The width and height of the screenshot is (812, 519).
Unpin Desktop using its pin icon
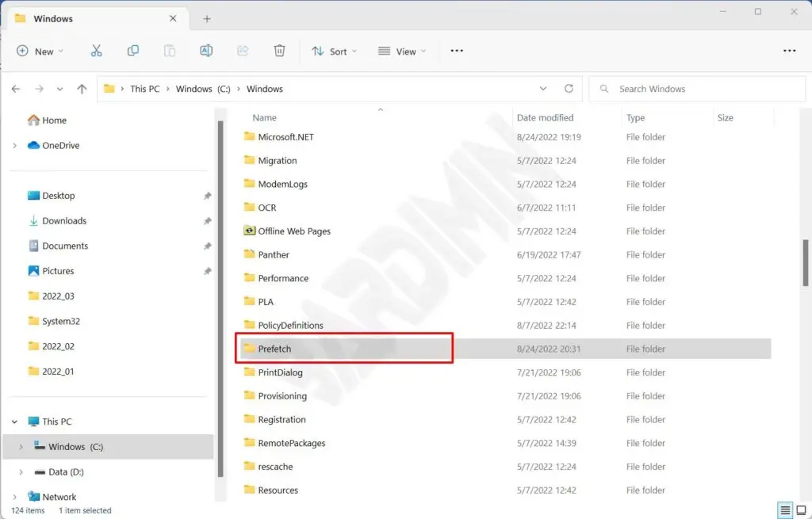[207, 196]
